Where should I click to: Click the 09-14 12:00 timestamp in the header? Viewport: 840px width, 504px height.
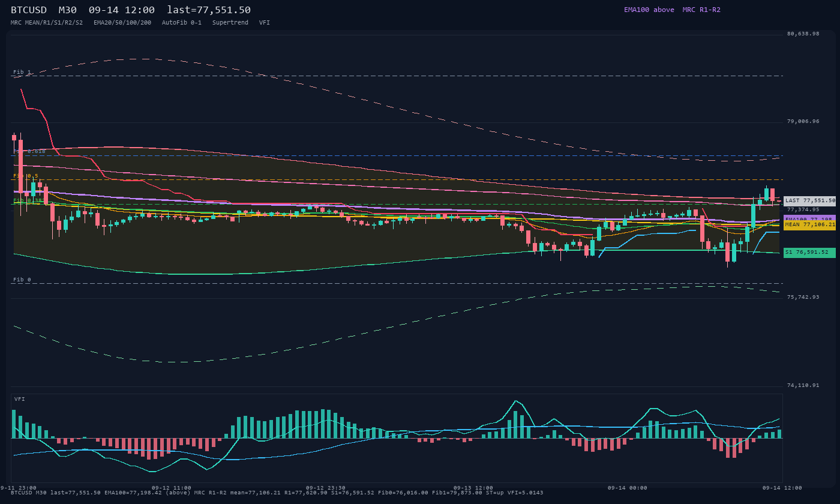121,10
